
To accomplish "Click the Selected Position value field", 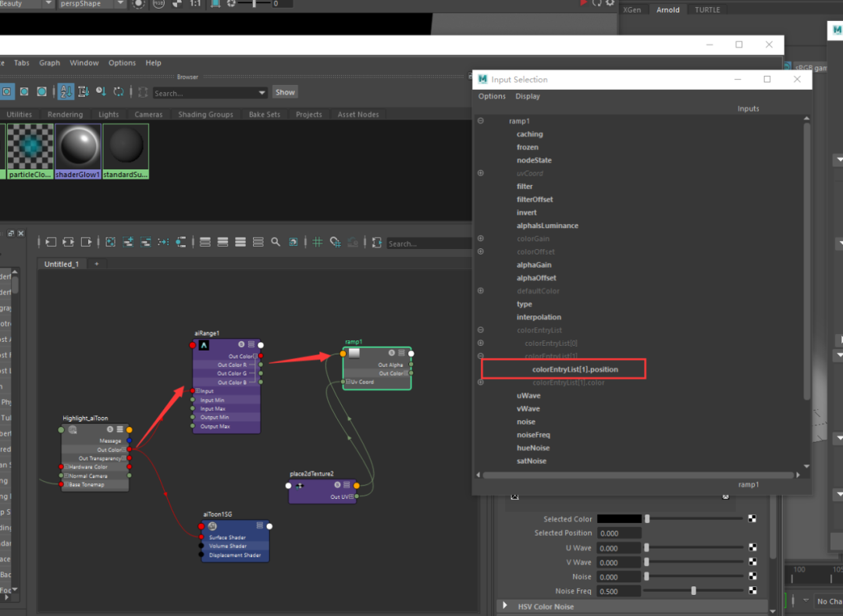I will (619, 533).
